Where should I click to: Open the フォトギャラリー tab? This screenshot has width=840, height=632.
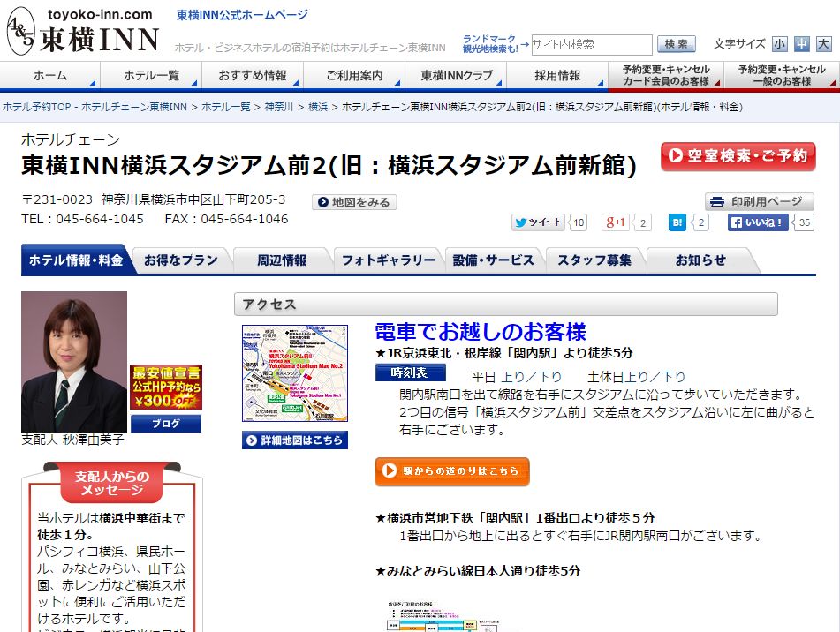(x=389, y=260)
